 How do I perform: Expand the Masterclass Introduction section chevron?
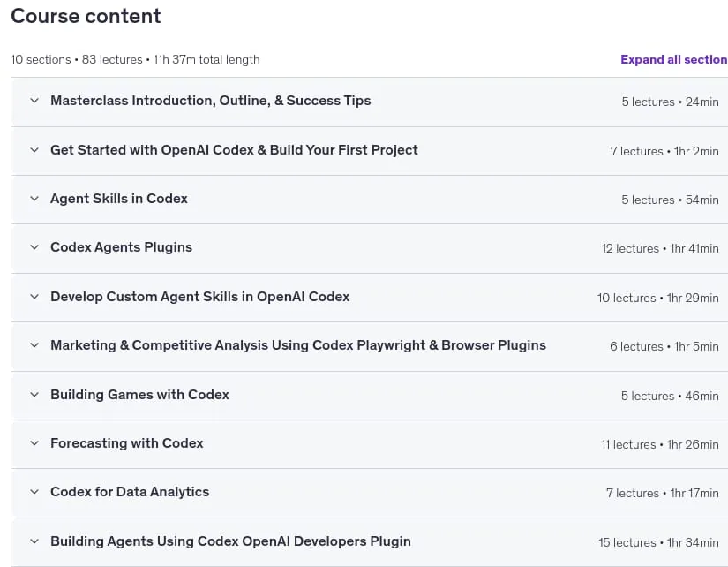34,101
